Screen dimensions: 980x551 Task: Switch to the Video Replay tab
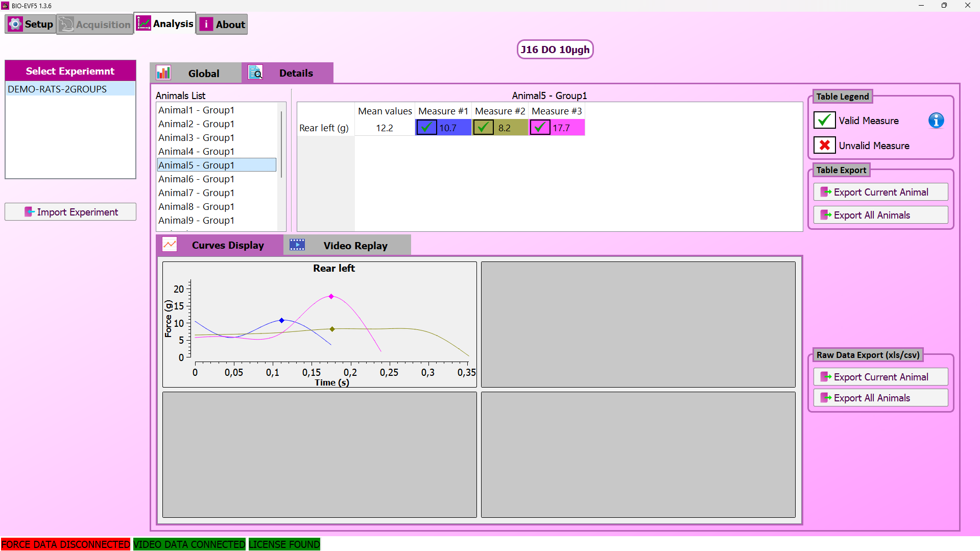click(355, 246)
